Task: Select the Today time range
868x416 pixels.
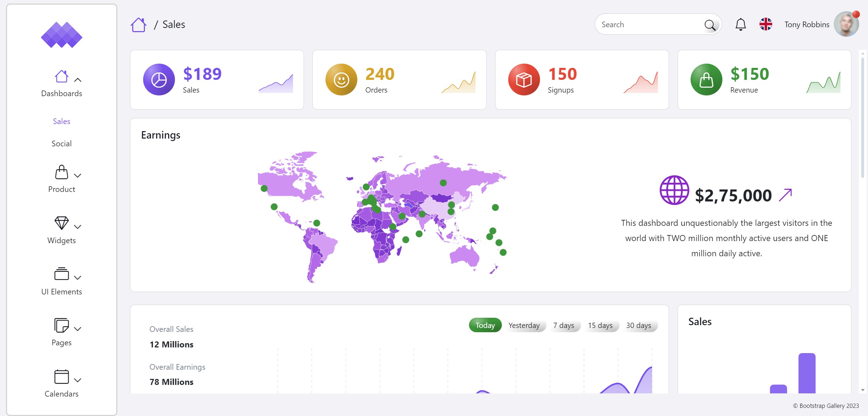Action: pos(485,325)
